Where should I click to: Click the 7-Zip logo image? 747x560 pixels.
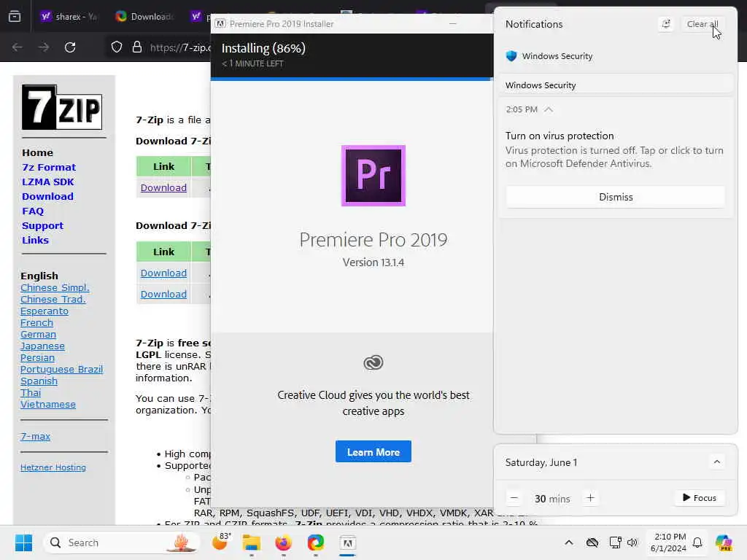pyautogui.click(x=62, y=107)
